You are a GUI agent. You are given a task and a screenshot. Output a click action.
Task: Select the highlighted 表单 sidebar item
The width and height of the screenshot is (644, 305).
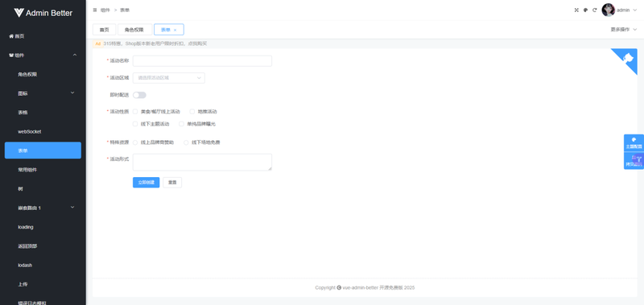point(43,150)
